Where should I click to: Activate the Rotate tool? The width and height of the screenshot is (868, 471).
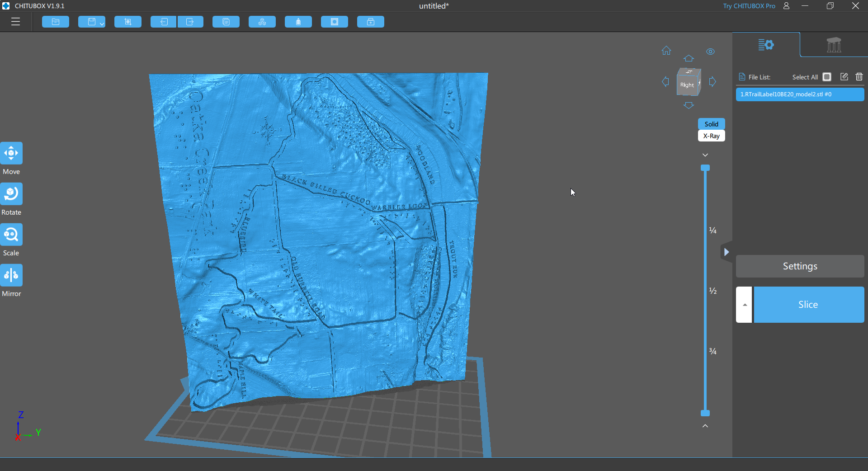click(x=11, y=194)
